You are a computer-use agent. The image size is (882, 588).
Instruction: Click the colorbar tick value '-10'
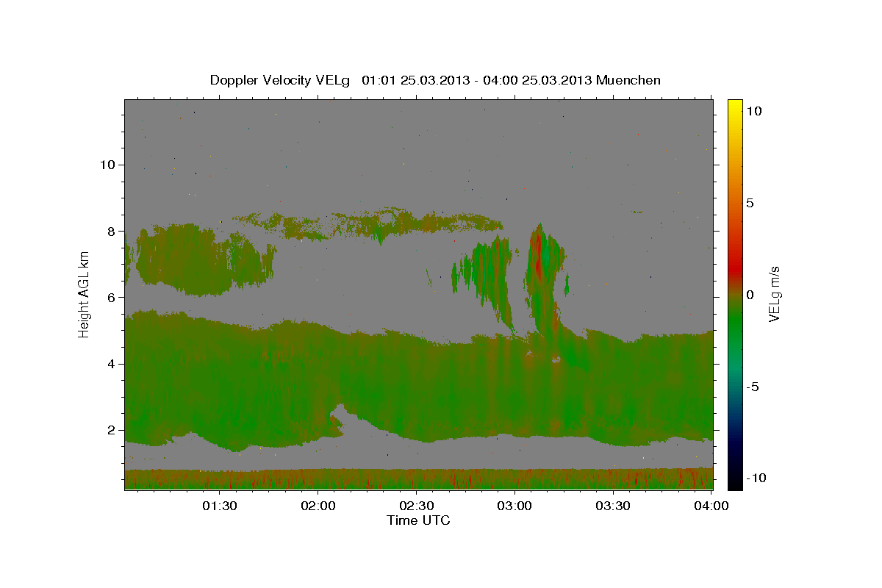[756, 478]
